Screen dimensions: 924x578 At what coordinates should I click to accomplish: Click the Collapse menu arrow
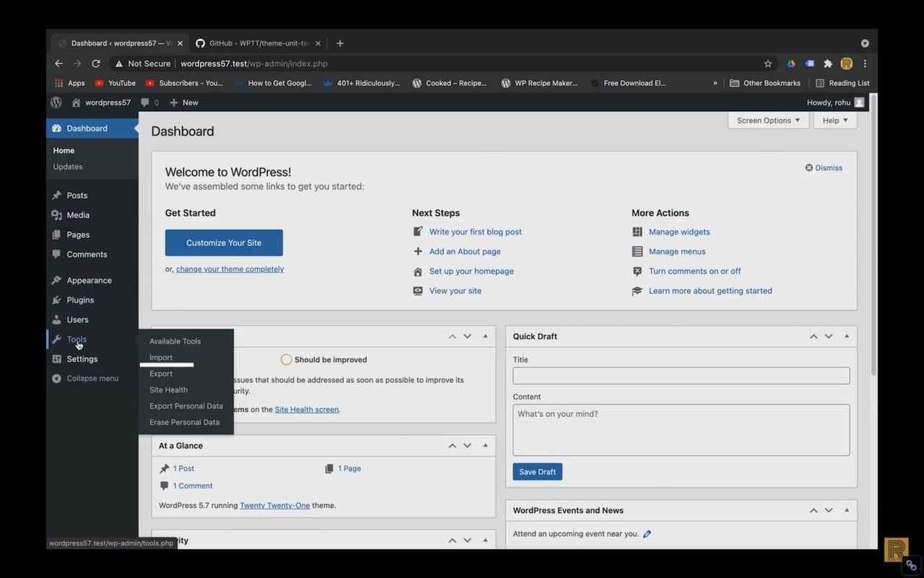coord(56,379)
